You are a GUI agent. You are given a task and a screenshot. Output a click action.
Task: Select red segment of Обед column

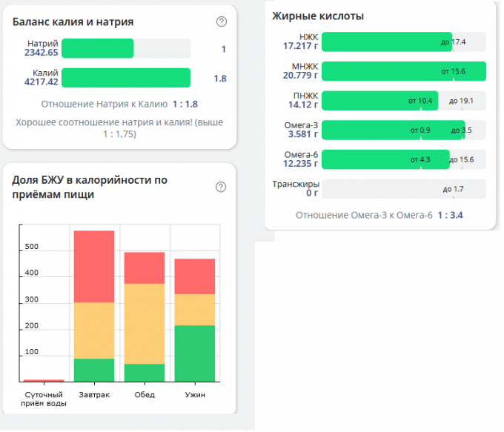[x=145, y=268]
